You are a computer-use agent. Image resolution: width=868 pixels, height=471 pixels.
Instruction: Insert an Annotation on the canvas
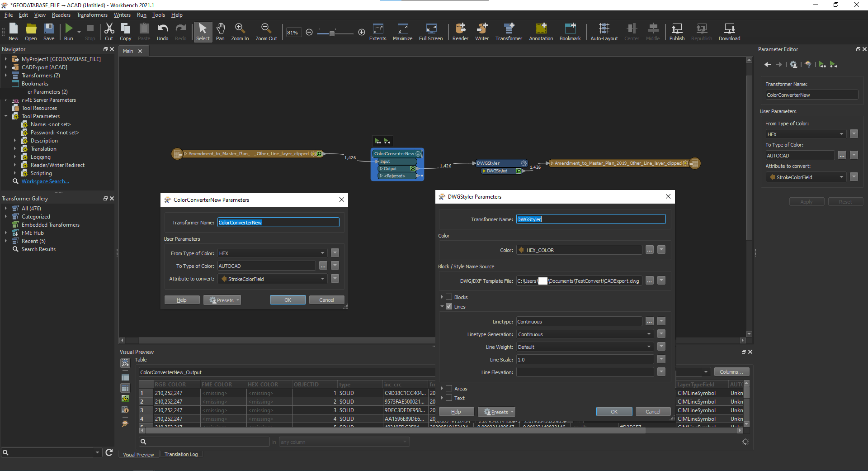point(541,32)
